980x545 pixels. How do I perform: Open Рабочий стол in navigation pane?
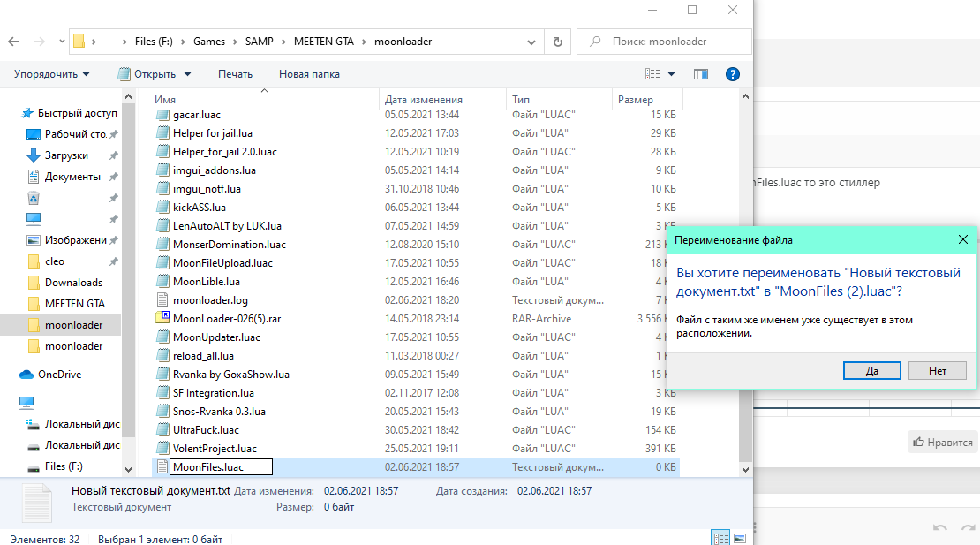coord(67,134)
